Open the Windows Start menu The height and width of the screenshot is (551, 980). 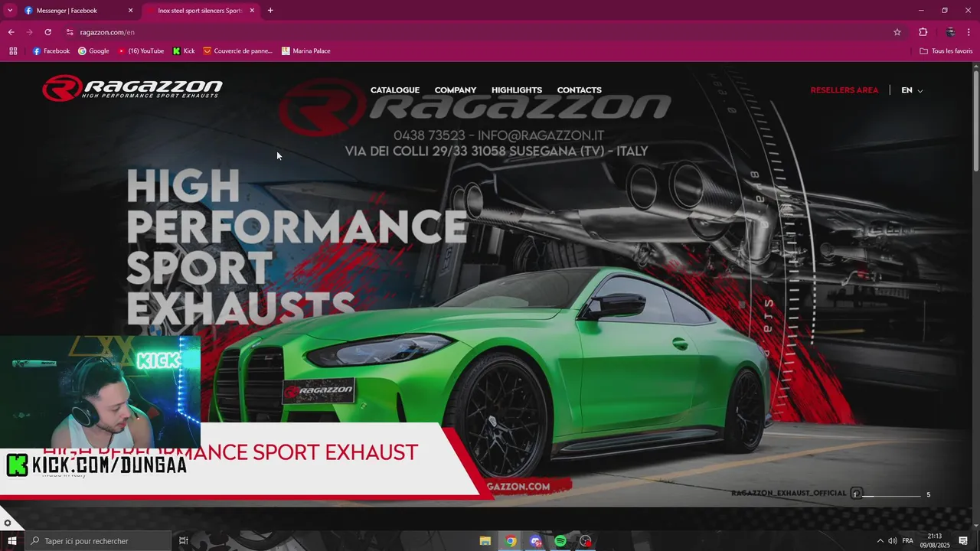12,541
